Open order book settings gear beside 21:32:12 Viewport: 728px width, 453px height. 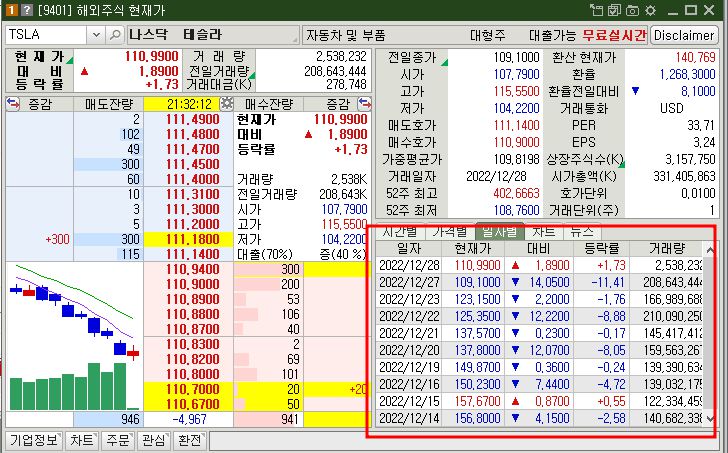pos(227,103)
